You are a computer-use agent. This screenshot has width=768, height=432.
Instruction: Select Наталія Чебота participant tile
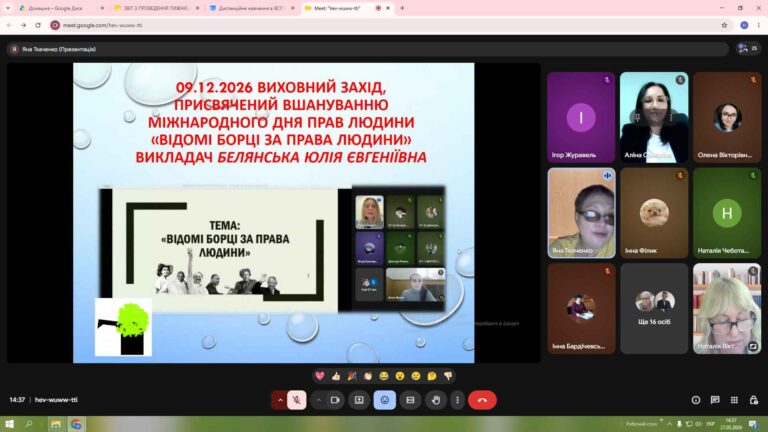727,213
